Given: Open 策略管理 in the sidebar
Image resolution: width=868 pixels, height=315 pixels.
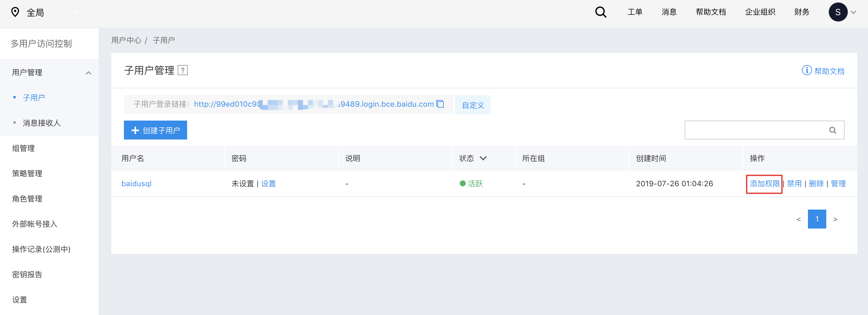Looking at the screenshot, I should pyautogui.click(x=27, y=173).
